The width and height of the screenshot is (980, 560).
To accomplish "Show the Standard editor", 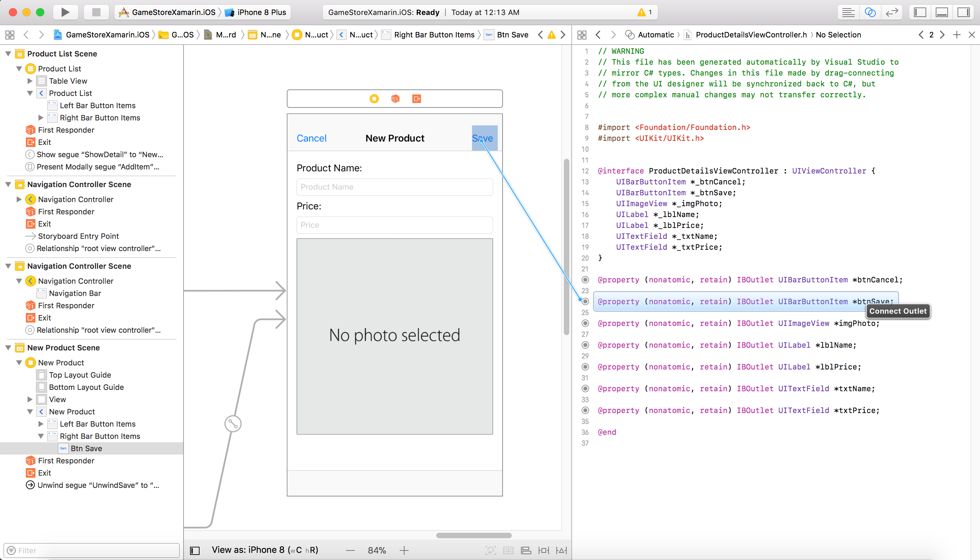I will pyautogui.click(x=848, y=12).
